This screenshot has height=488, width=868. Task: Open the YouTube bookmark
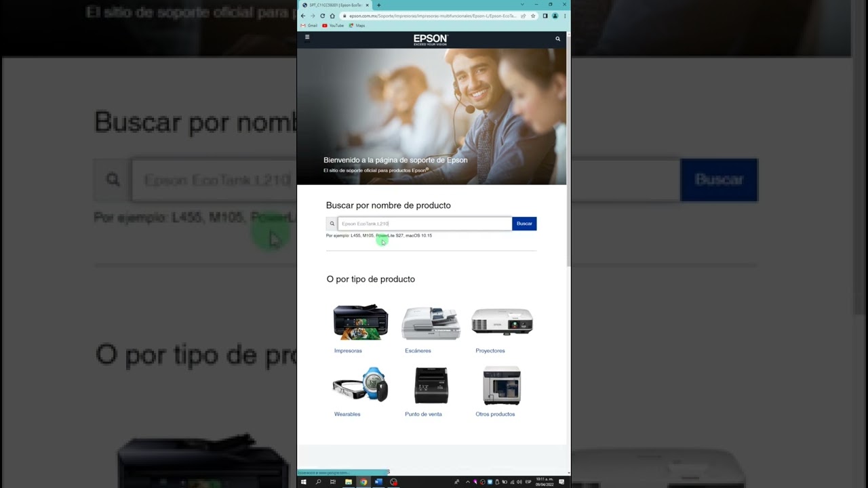click(333, 26)
